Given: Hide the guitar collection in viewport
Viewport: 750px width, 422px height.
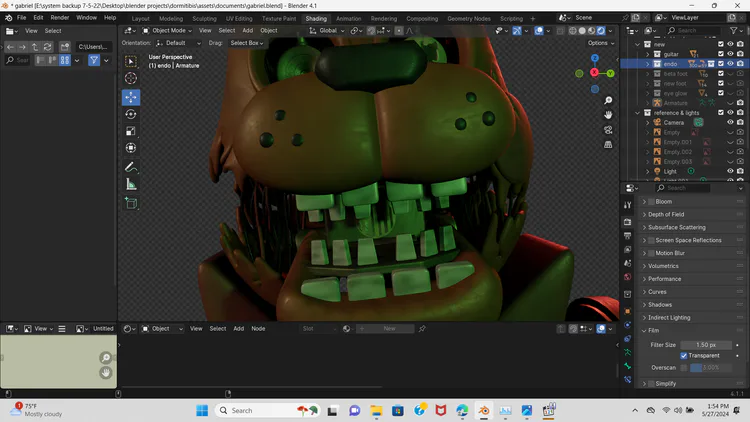Looking at the screenshot, I should pyautogui.click(x=730, y=54).
